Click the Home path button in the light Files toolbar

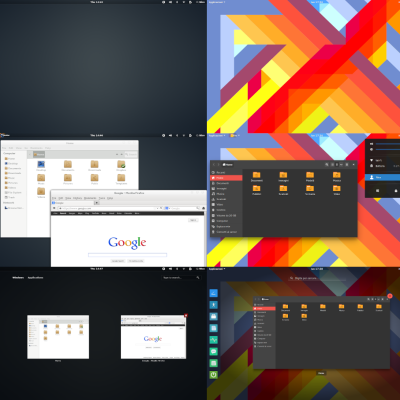[39, 154]
